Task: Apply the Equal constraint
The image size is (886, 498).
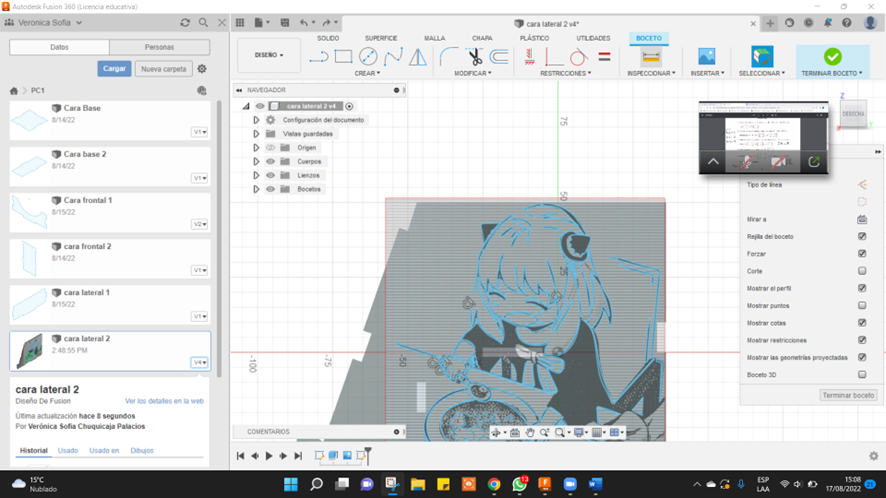Action: (x=604, y=57)
